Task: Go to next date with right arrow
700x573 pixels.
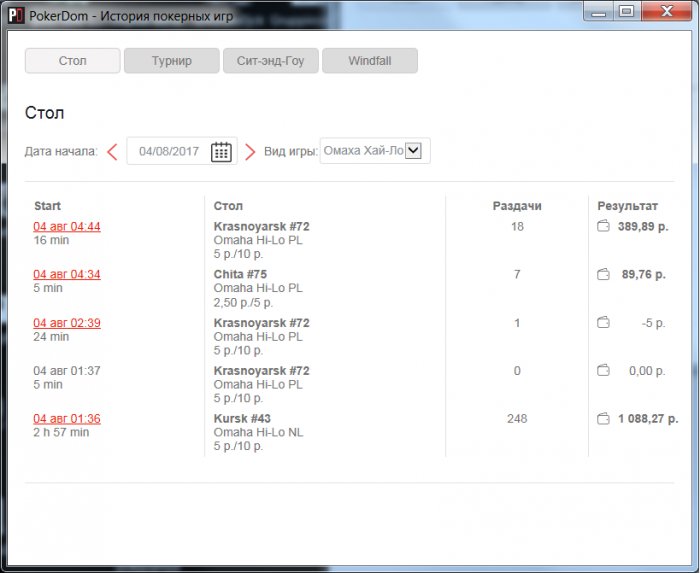Action: 250,152
